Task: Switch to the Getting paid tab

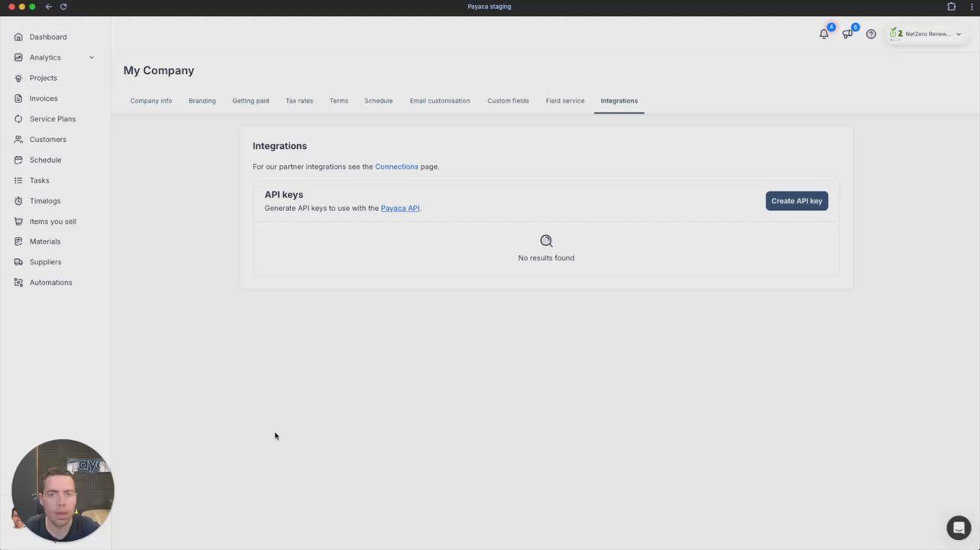Action: click(251, 101)
